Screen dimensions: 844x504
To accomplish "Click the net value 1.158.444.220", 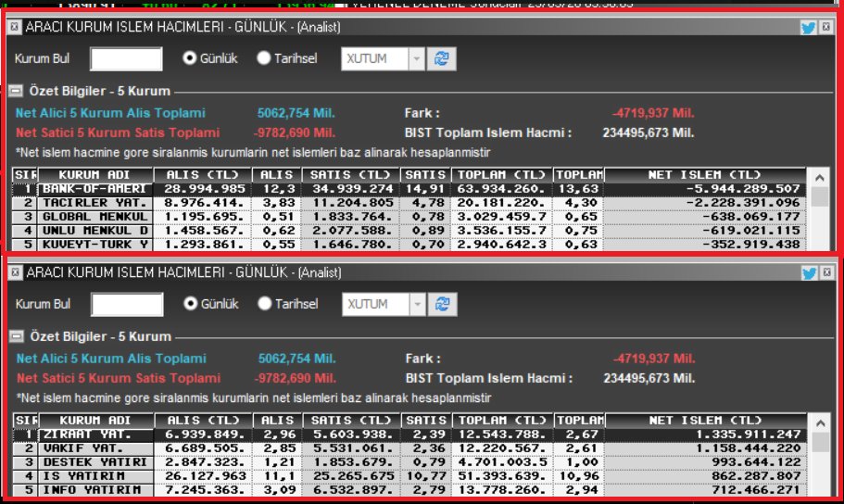I will 749,448.
